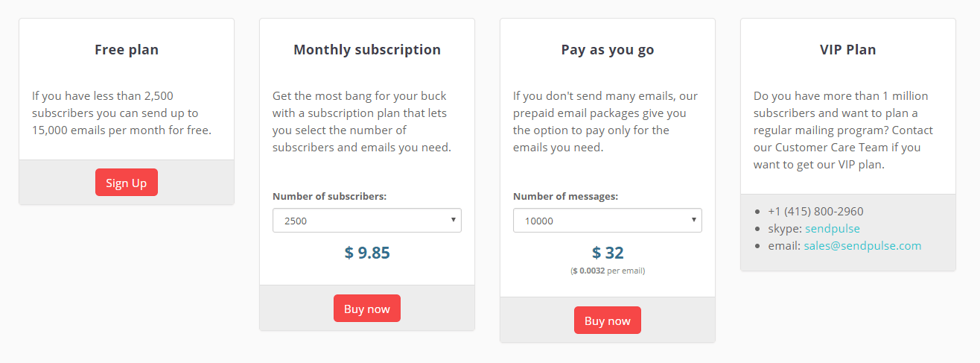The height and width of the screenshot is (363, 980).
Task: Open the Number of subscribers dropdown
Action: coord(366,221)
